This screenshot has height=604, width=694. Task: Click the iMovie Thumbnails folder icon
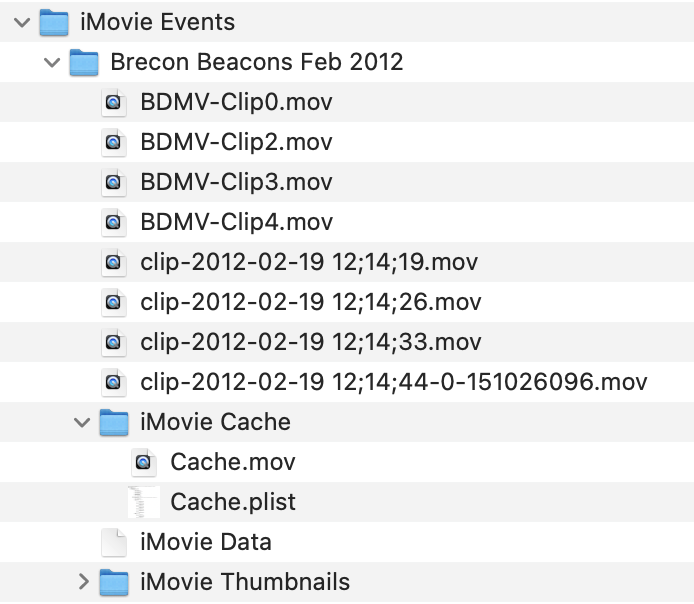coord(114,582)
